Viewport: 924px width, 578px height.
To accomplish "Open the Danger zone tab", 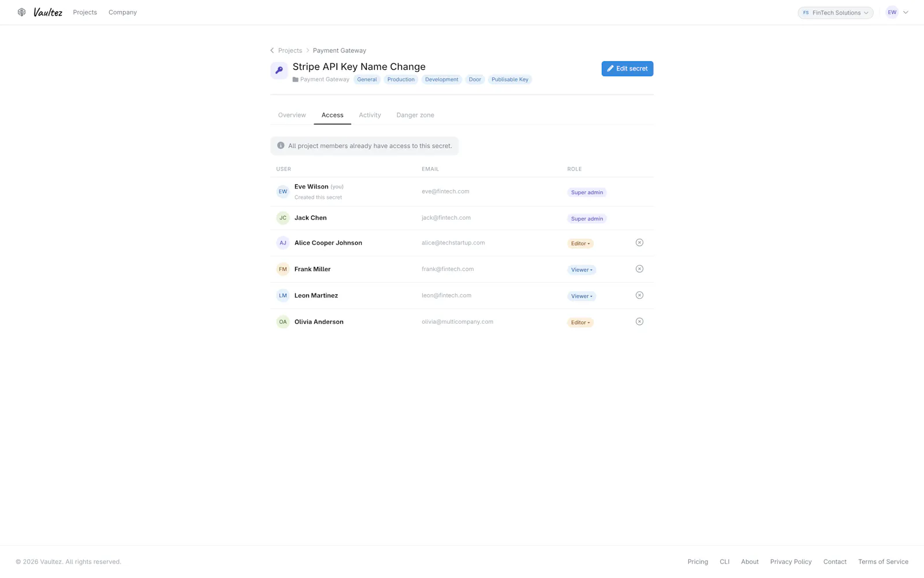I will [x=415, y=115].
